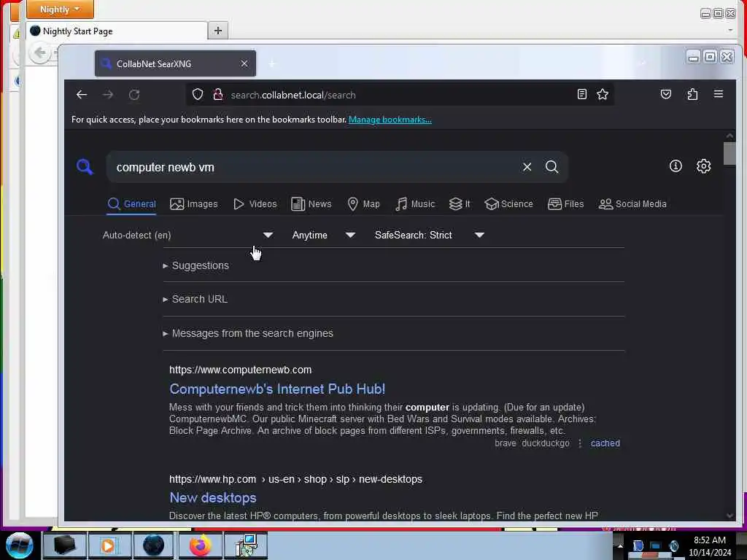Click the Windows Start orb
This screenshot has height=560, width=747.
pyautogui.click(x=20, y=545)
